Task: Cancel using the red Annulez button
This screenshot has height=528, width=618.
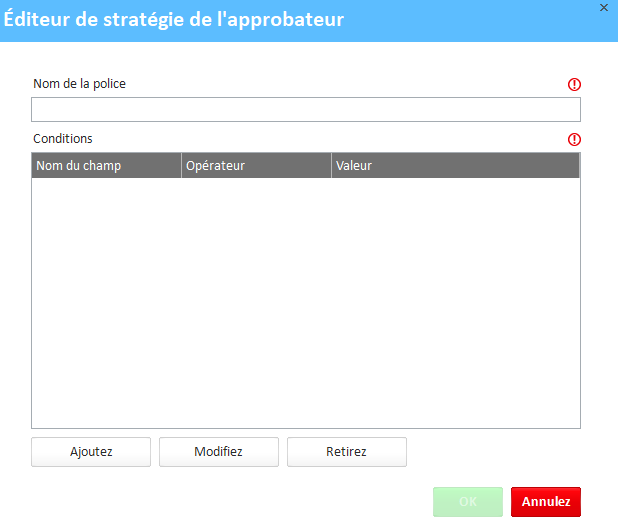Action: [x=545, y=502]
